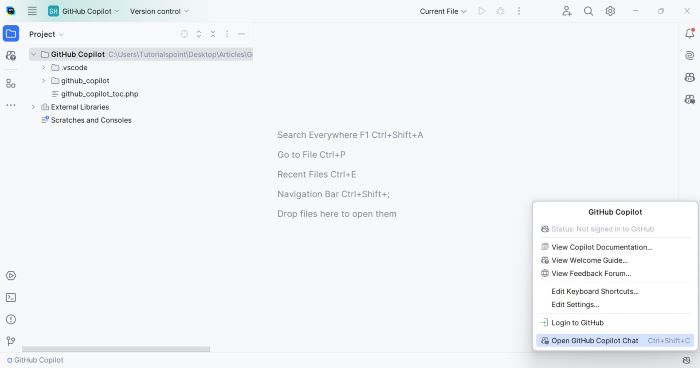
Task: Open the Git version control tool icon
Action: pos(11,341)
